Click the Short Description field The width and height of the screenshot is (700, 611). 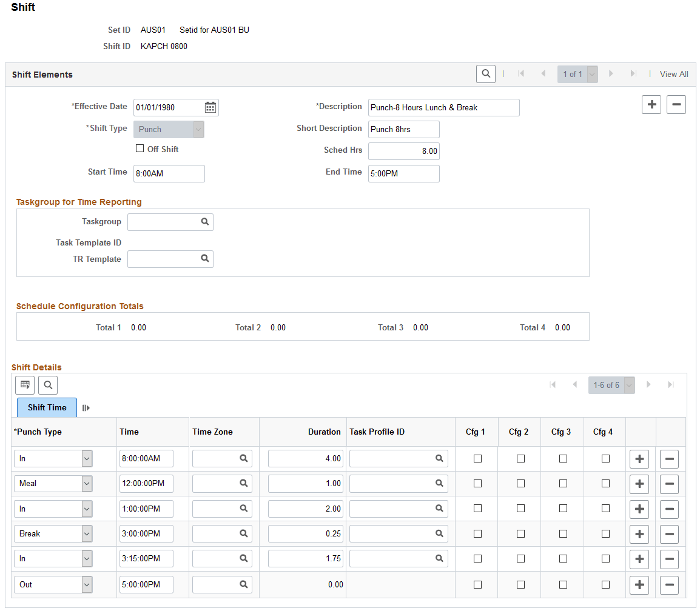pyautogui.click(x=403, y=129)
